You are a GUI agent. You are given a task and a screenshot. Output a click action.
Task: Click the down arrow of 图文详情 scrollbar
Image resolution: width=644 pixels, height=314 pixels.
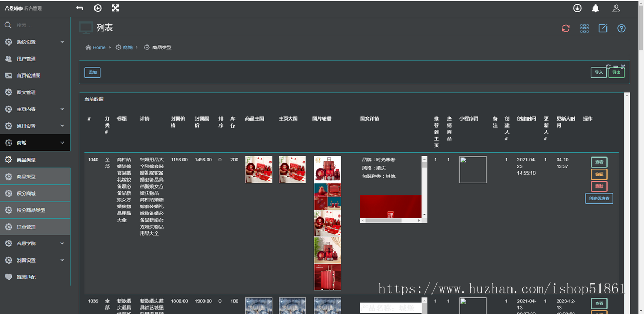[x=425, y=215]
